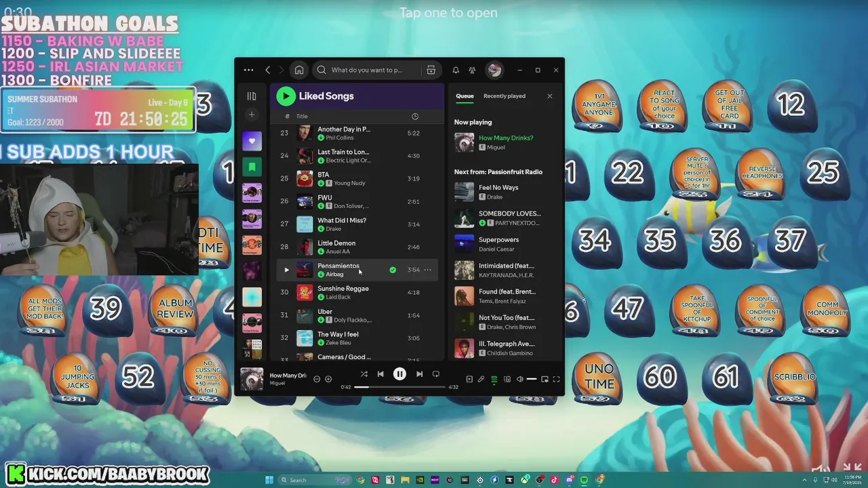Open Your Episodes green bookmark tile
Screen dimensions: 868x488
tap(252, 167)
